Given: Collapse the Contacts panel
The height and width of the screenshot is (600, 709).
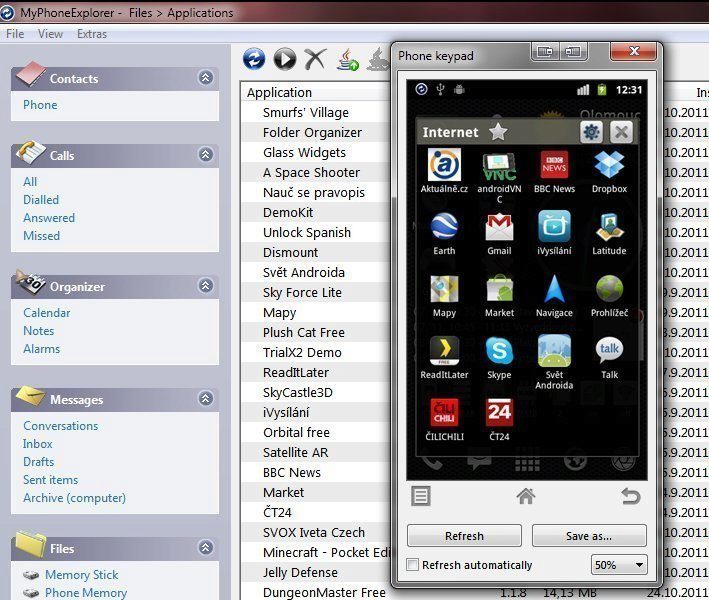Looking at the screenshot, I should point(205,78).
